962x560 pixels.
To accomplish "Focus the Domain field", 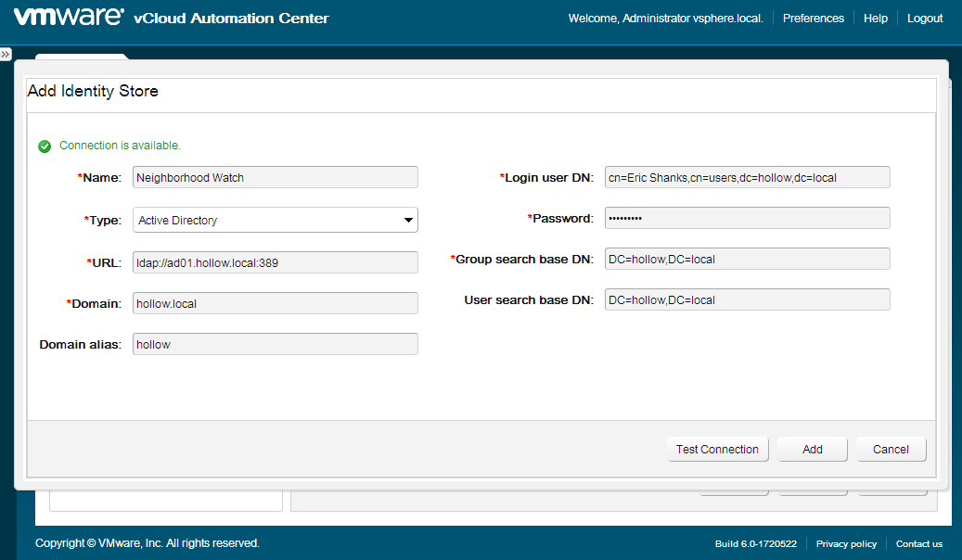I will (276, 303).
